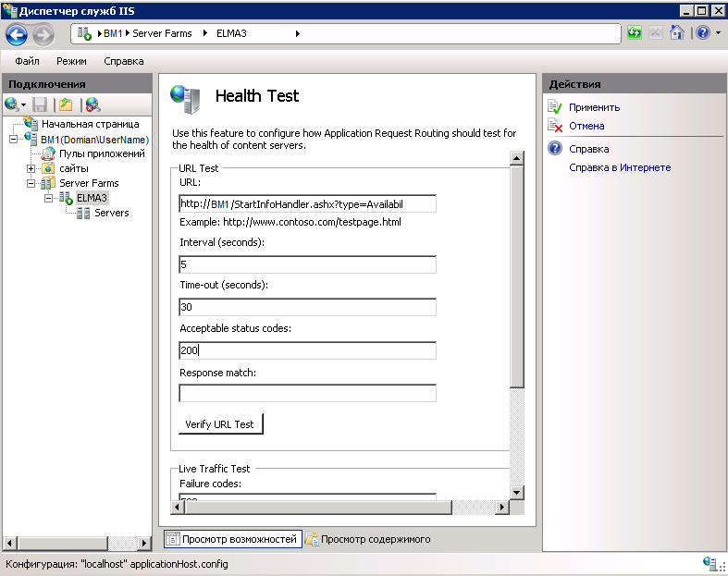Click Применить in Actions pane

[594, 107]
